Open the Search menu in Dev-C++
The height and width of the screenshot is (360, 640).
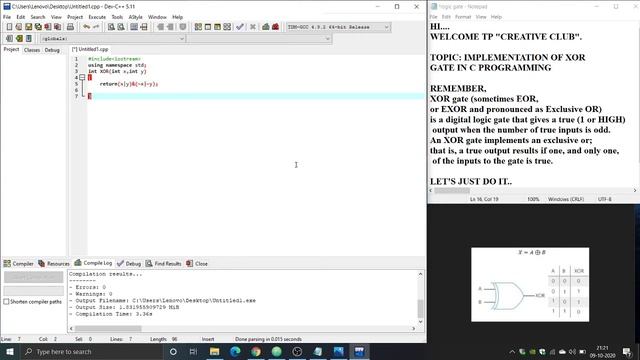pos(38,17)
